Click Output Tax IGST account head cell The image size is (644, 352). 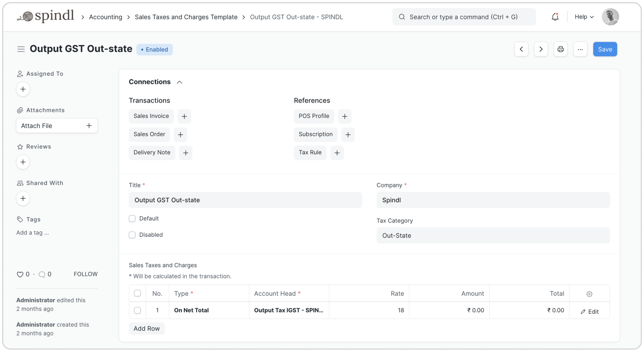289,310
